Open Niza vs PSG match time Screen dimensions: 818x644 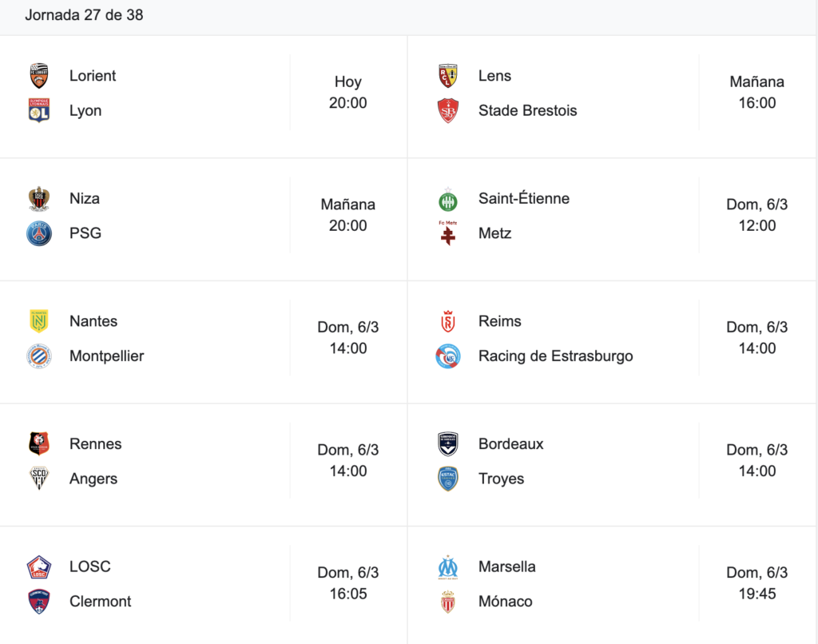point(348,215)
